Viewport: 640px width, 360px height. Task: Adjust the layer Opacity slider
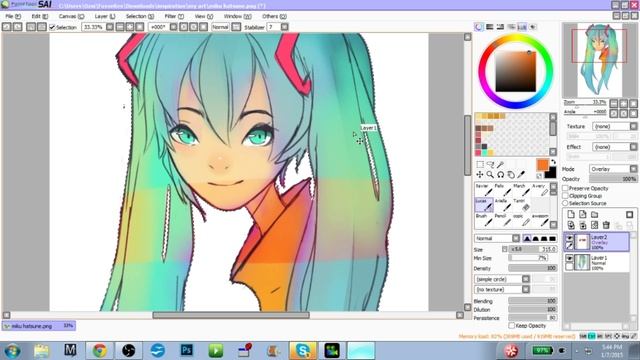(x=613, y=179)
